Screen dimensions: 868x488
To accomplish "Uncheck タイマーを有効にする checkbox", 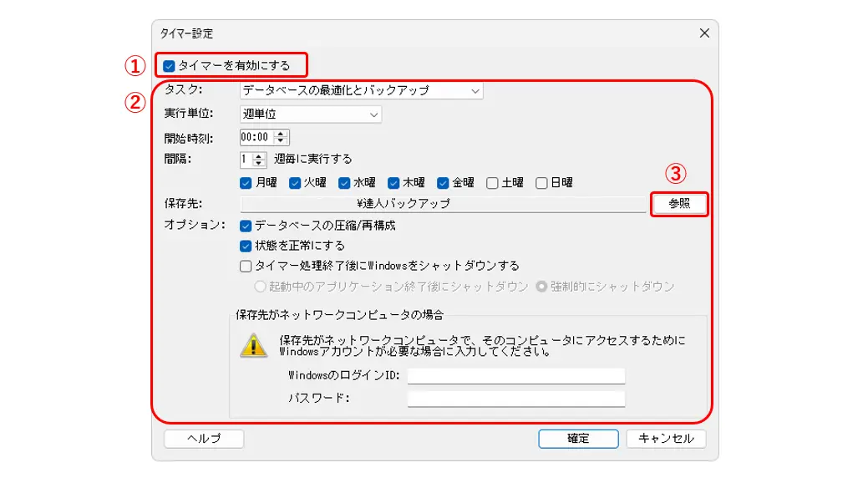I will click(169, 66).
